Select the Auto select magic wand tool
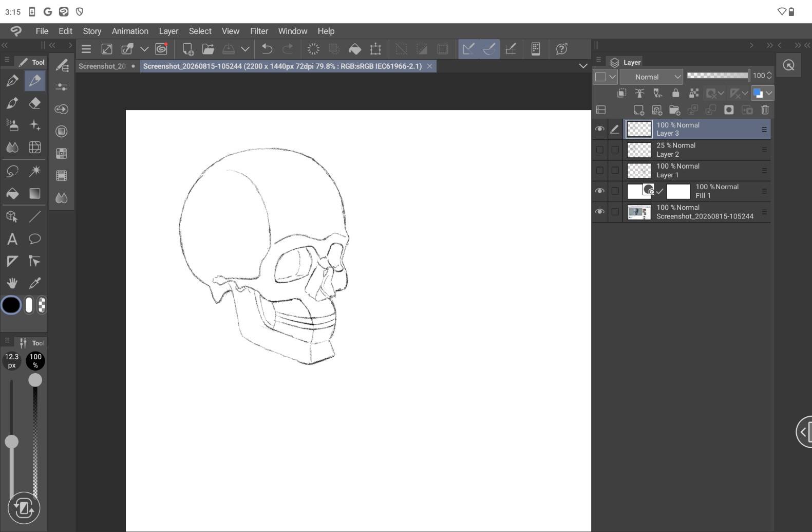Image resolution: width=812 pixels, height=532 pixels. [35, 171]
